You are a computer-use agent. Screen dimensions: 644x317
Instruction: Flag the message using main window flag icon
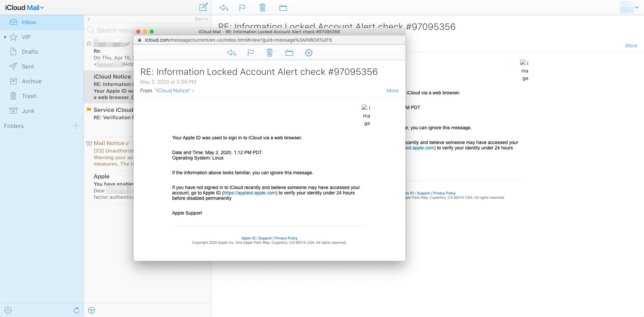(242, 8)
